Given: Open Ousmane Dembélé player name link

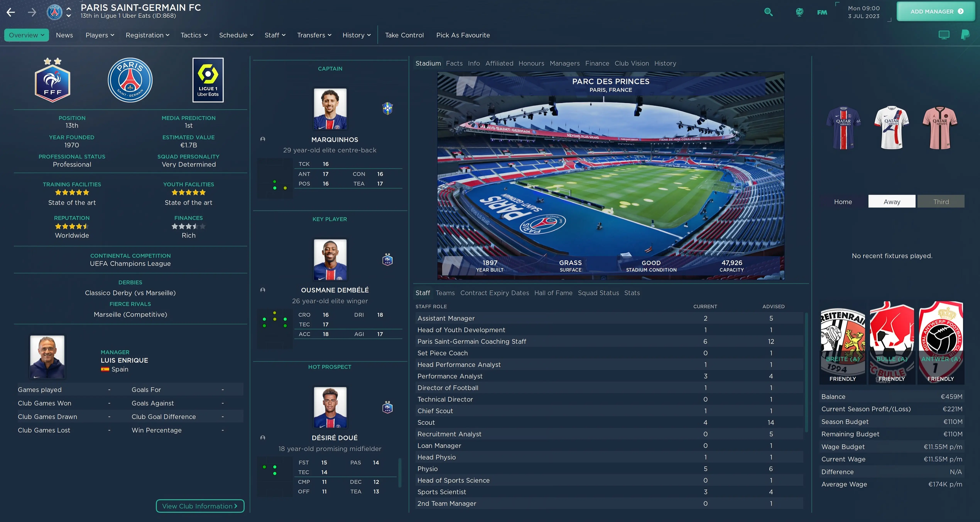Looking at the screenshot, I should click(x=335, y=290).
